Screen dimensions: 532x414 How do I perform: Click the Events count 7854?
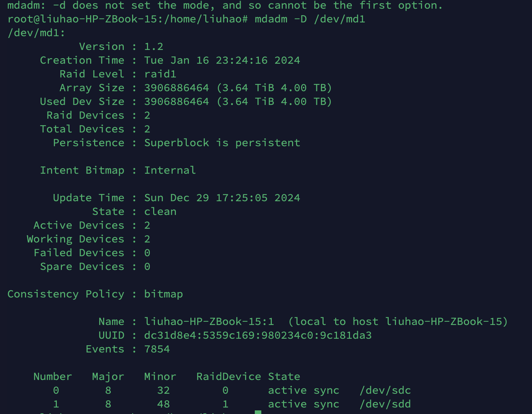point(157,349)
